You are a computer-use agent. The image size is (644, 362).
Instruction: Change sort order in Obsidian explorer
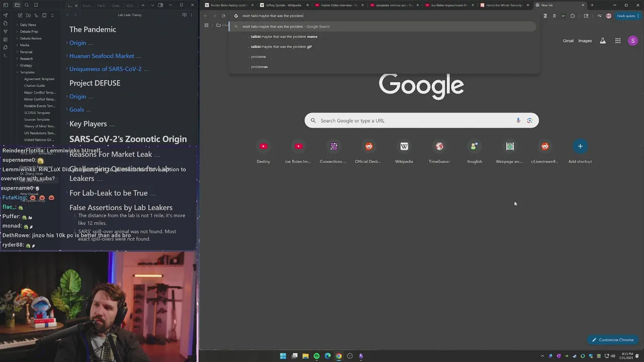point(36,15)
